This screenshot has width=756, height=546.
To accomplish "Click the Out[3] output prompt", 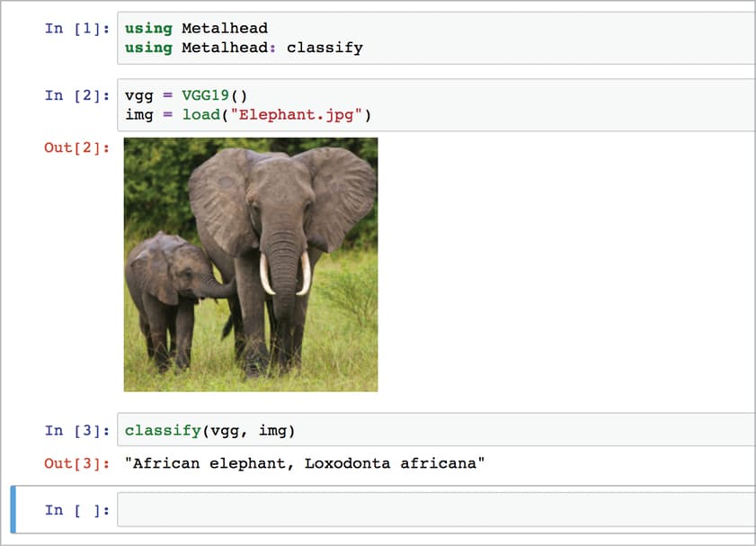I will pos(77,464).
